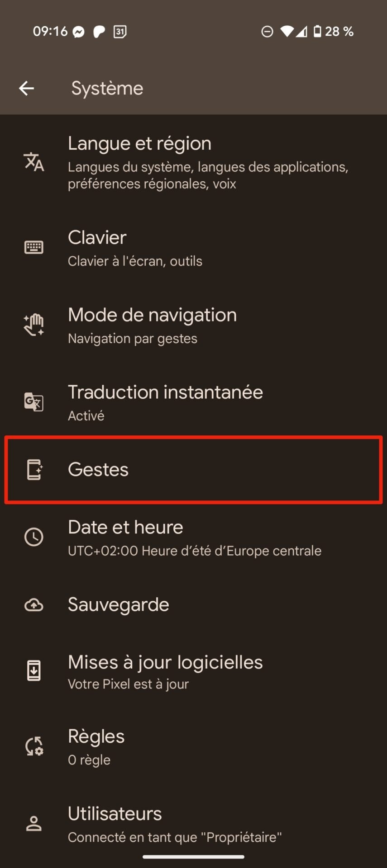Select the Clavier menu entry
Image resolution: width=387 pixels, height=868 pixels.
pyautogui.click(x=193, y=248)
